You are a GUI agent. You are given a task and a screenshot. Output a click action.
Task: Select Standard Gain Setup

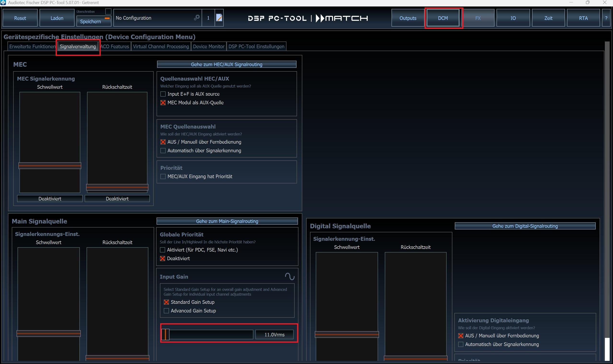pos(166,302)
